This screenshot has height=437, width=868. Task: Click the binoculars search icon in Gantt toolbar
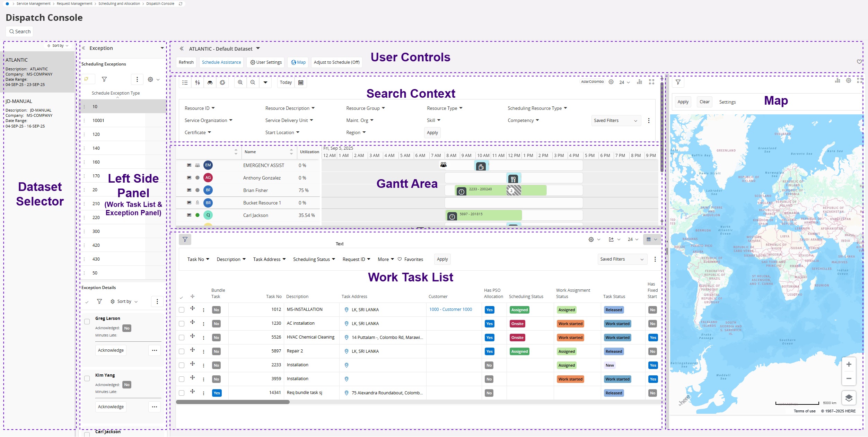(210, 82)
